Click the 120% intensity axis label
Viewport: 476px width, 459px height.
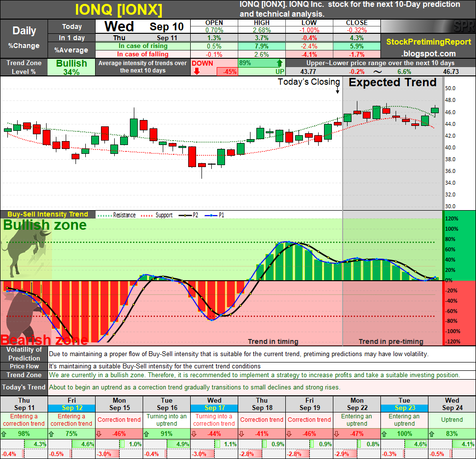pyautogui.click(x=451, y=219)
